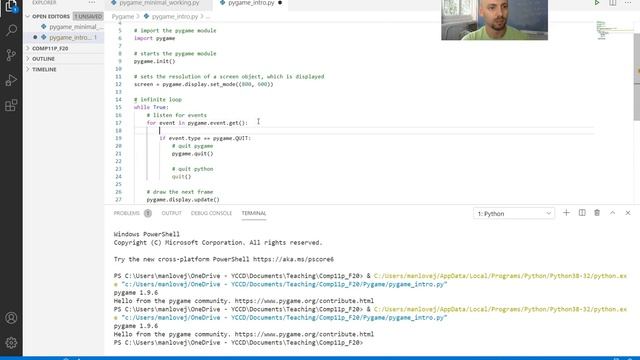Open the Explorer view in activity bar
640x360 pixels.
[11, 6]
